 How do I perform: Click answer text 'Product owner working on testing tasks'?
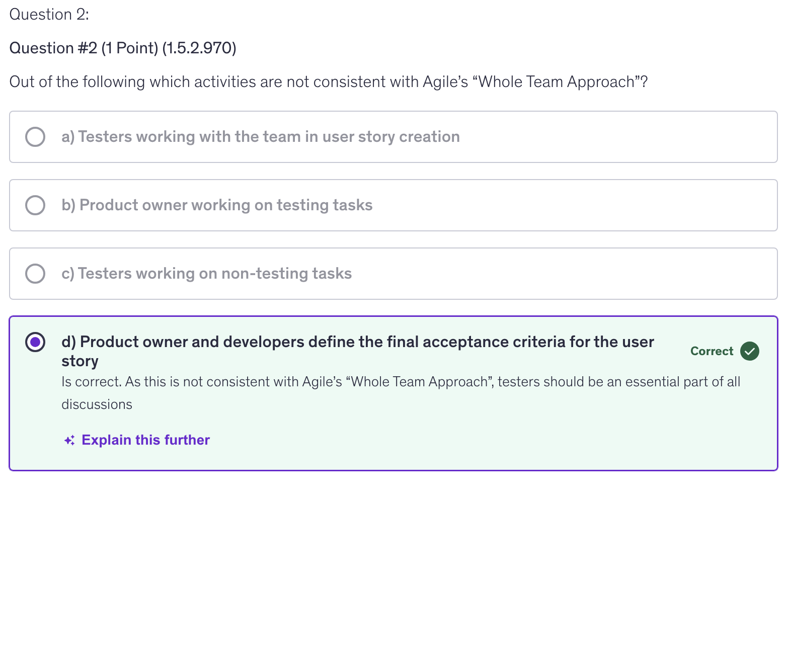pyautogui.click(x=217, y=205)
